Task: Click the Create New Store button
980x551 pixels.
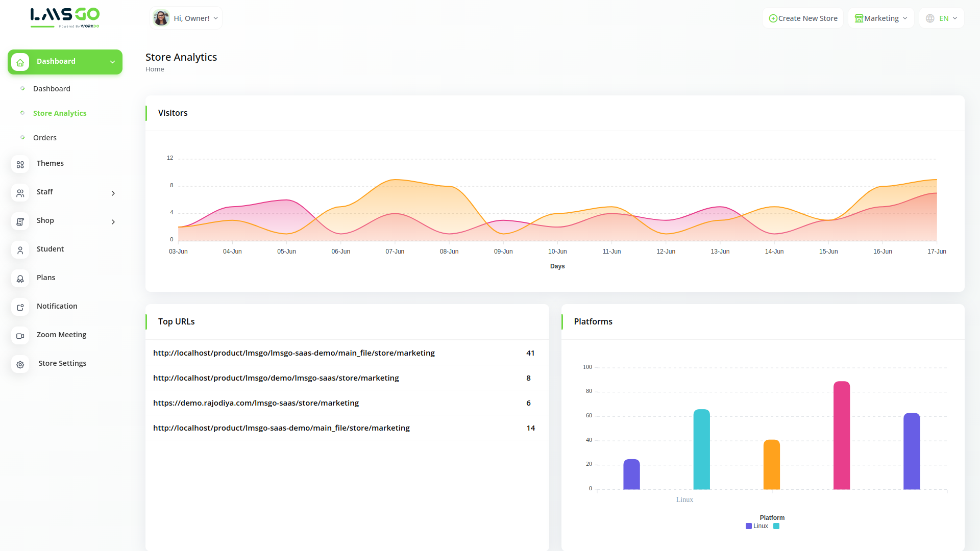Action: click(803, 18)
